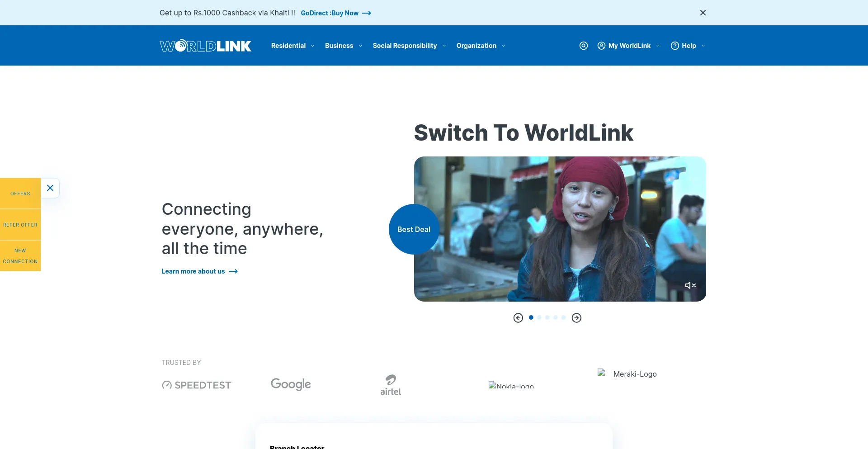This screenshot has width=868, height=449.
Task: Click the previous-slide arrow icon
Action: [x=519, y=317]
